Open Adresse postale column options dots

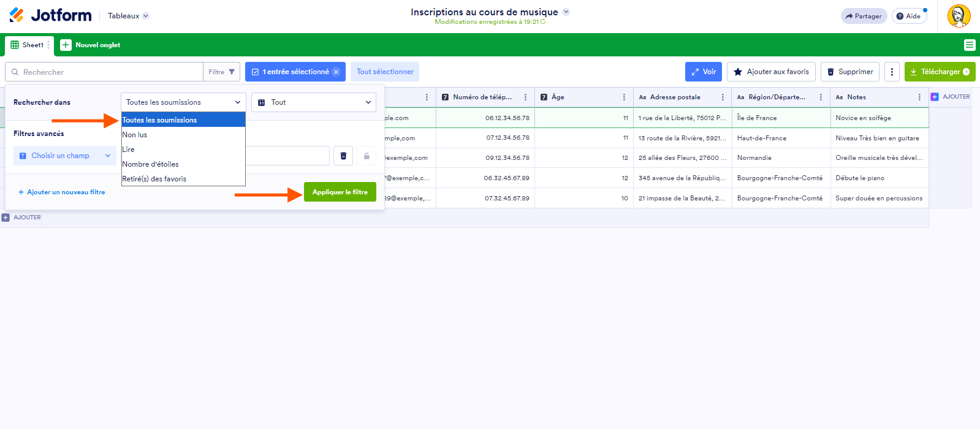coord(723,97)
